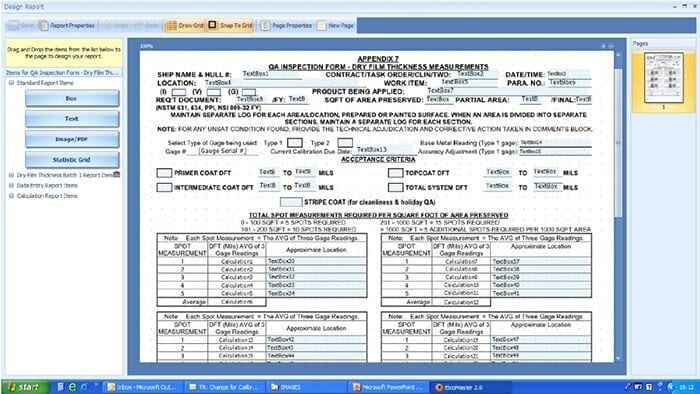
Task: Launch Internet Explorer from quick launch
Action: [72, 387]
